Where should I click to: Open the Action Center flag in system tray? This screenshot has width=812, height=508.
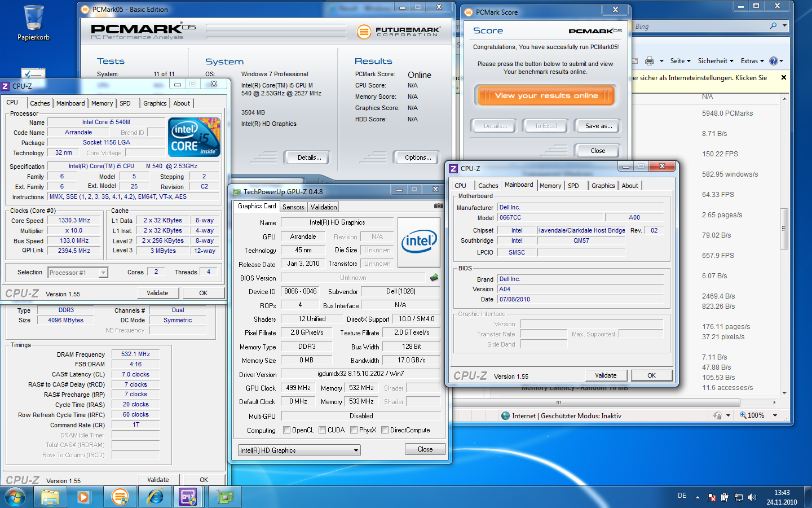[712, 497]
